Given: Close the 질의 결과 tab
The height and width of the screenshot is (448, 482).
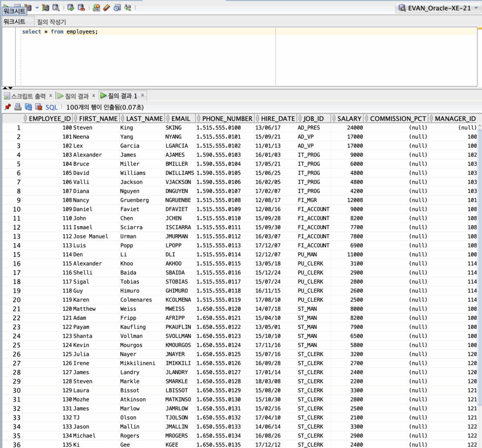Looking at the screenshot, I should click(x=94, y=96).
